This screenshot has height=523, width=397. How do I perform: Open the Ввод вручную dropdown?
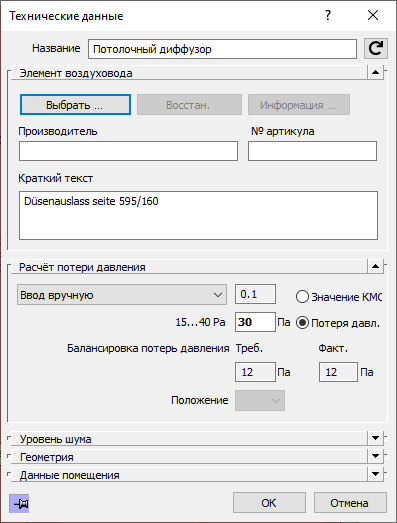coord(122,295)
